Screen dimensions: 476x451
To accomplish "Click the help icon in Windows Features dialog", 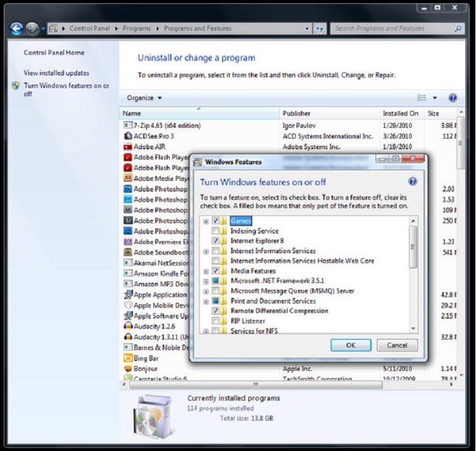I will pos(413,181).
